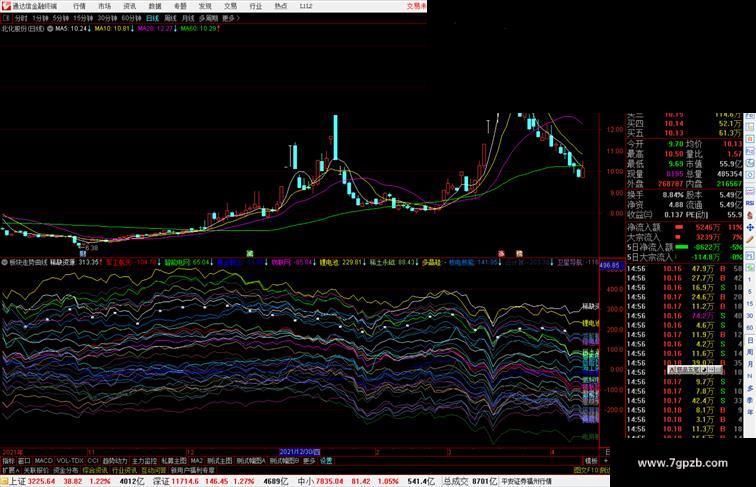Open the 窗口 button in indicator bar
Viewport: 756px width, 487px height.
(x=24, y=461)
